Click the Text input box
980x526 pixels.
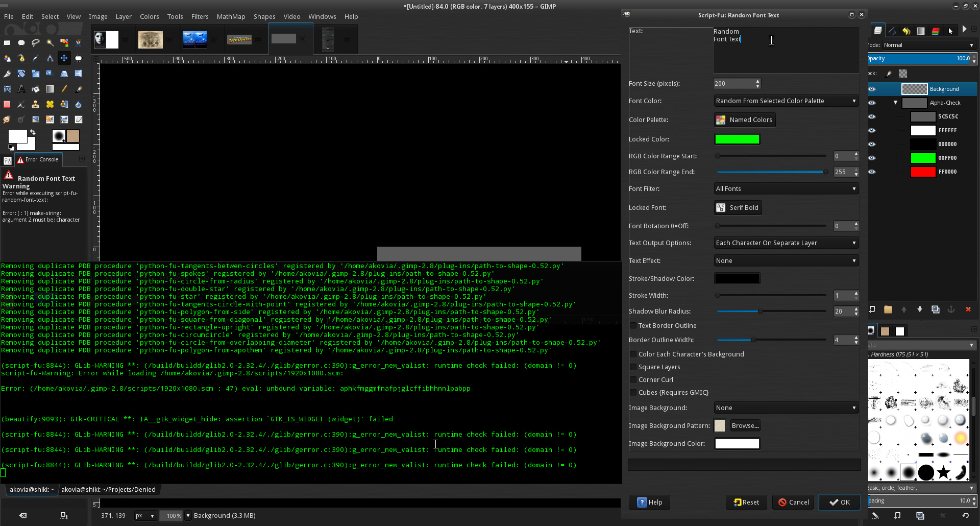(786, 50)
